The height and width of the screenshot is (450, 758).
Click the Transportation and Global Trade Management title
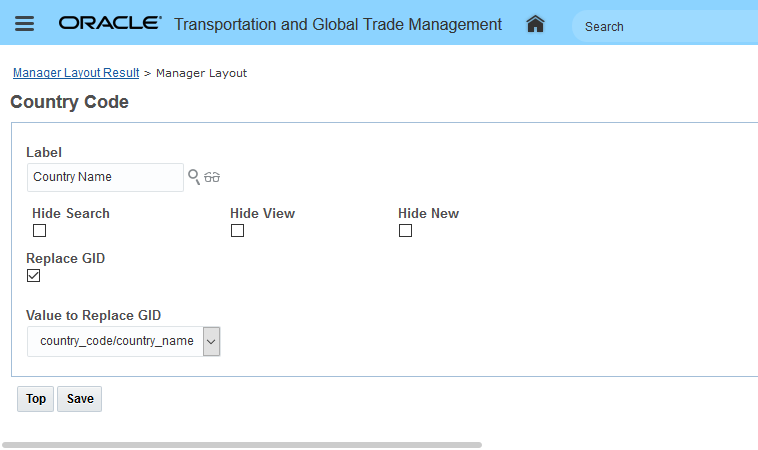338,24
